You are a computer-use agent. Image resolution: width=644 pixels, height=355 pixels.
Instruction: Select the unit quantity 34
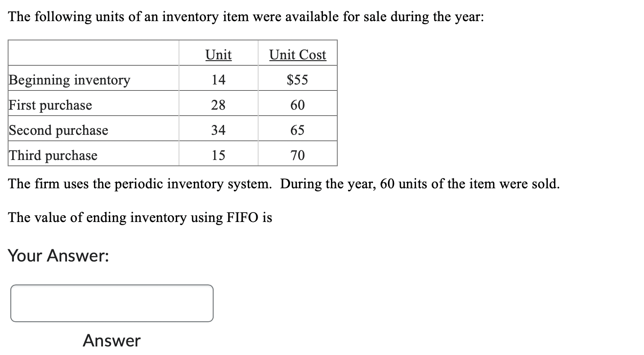(x=218, y=130)
